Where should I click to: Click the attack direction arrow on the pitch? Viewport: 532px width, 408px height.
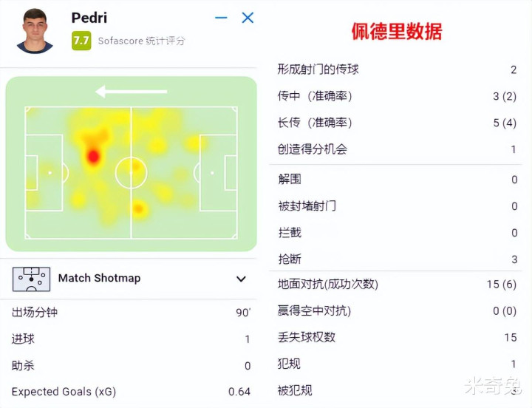[132, 92]
